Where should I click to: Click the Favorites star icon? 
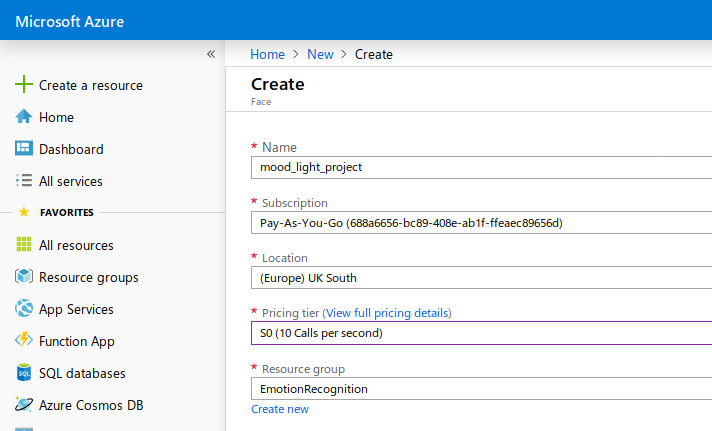(x=24, y=212)
